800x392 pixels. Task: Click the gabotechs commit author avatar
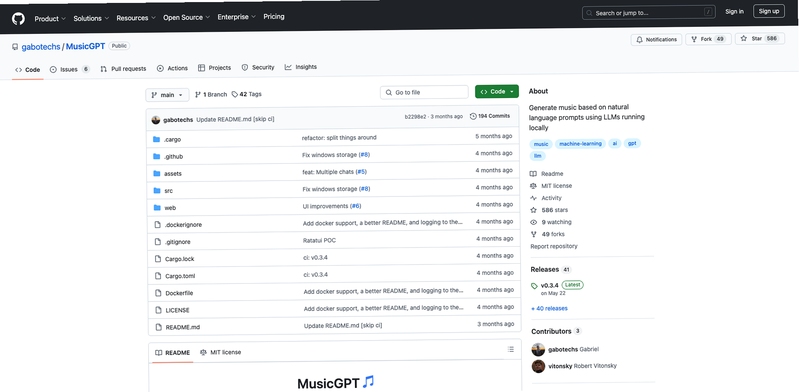tap(156, 120)
